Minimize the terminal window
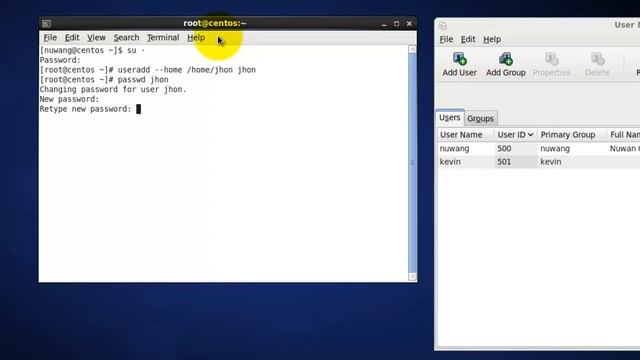The height and width of the screenshot is (360, 640). (384, 24)
